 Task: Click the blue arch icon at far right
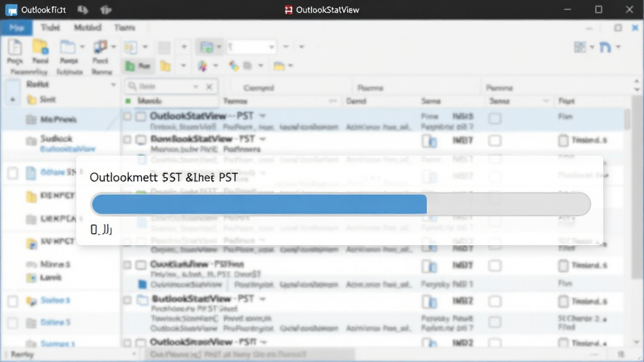pyautogui.click(x=605, y=47)
